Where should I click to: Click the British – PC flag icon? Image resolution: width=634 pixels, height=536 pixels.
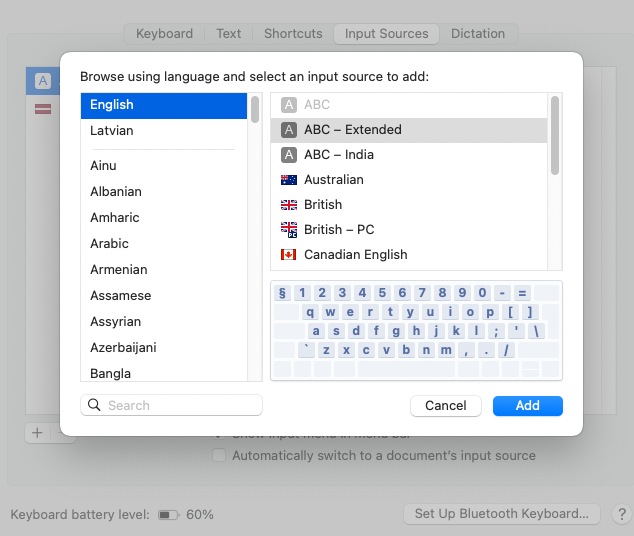(x=289, y=230)
